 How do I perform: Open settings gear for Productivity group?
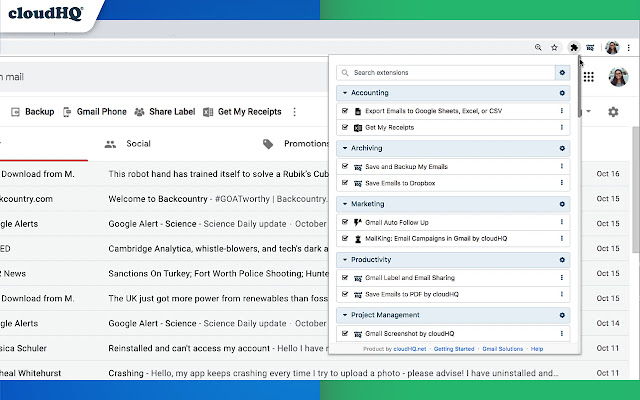562,260
